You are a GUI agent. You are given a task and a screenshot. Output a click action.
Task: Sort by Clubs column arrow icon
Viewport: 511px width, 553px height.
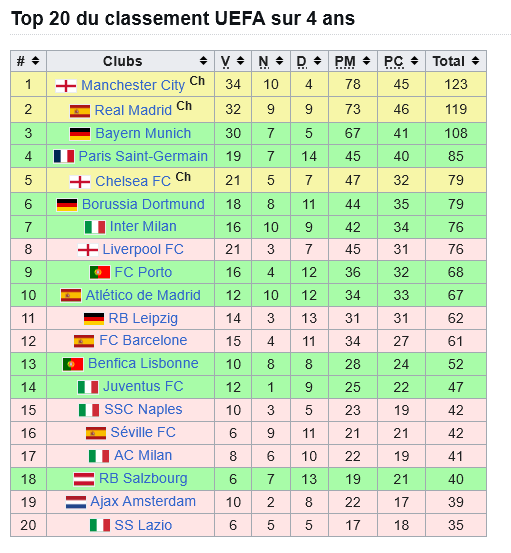(x=203, y=61)
